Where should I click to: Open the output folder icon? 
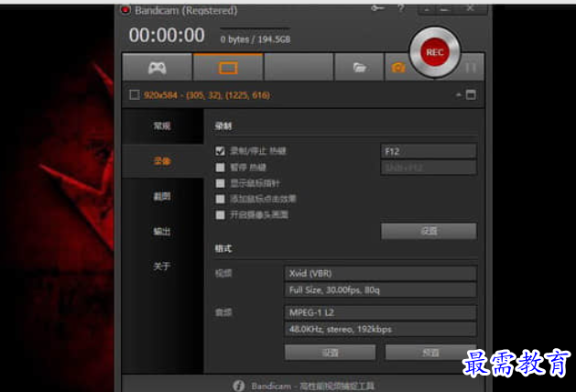pyautogui.click(x=359, y=68)
